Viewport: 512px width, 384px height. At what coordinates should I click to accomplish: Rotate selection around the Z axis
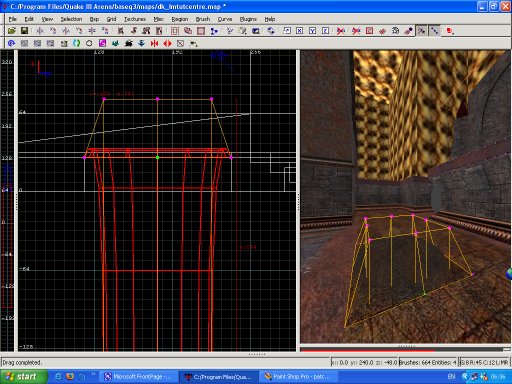click(x=105, y=31)
